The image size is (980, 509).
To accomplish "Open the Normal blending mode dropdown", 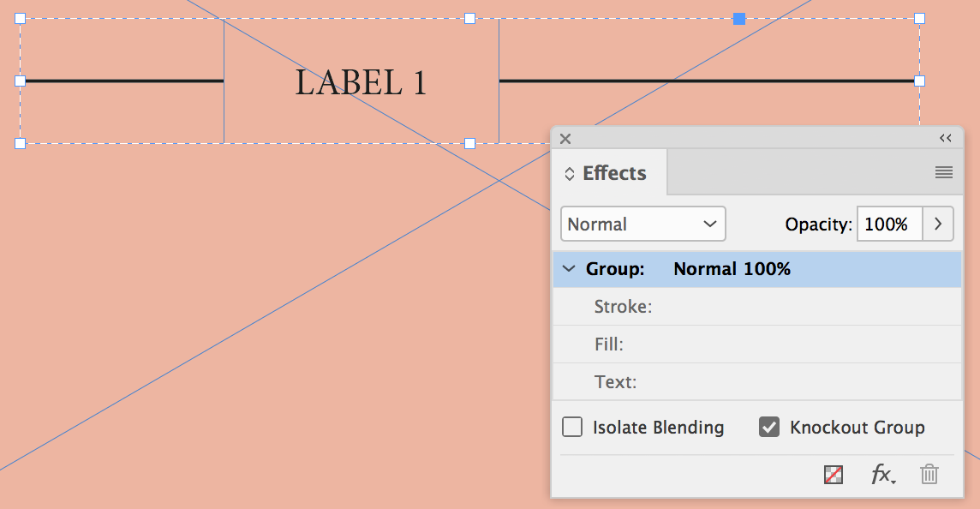I will [x=643, y=224].
